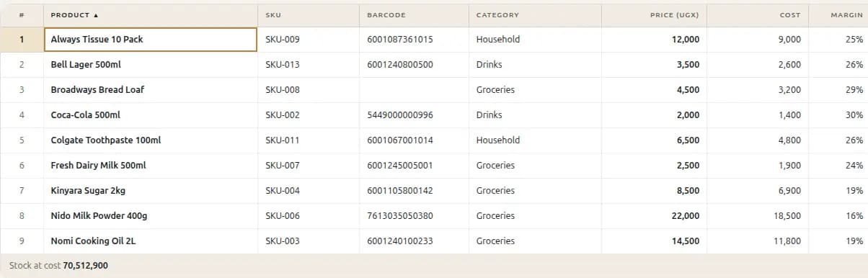This screenshot has height=278, width=868.
Task: Edit the Always Tissue 10 Pack name field
Action: tap(151, 40)
